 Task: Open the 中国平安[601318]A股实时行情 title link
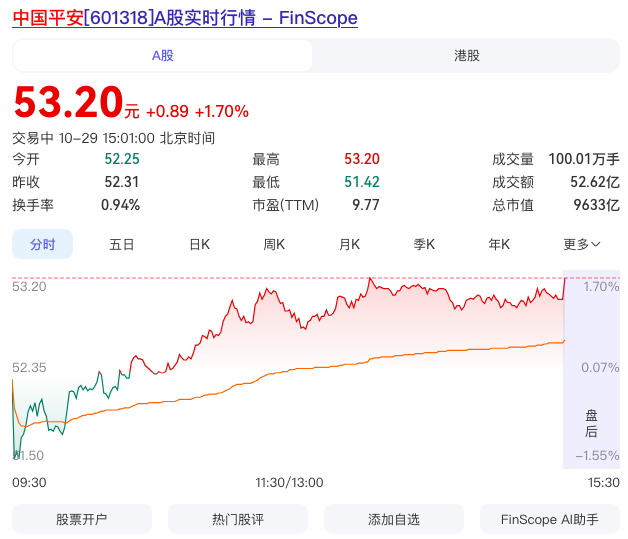(185, 18)
